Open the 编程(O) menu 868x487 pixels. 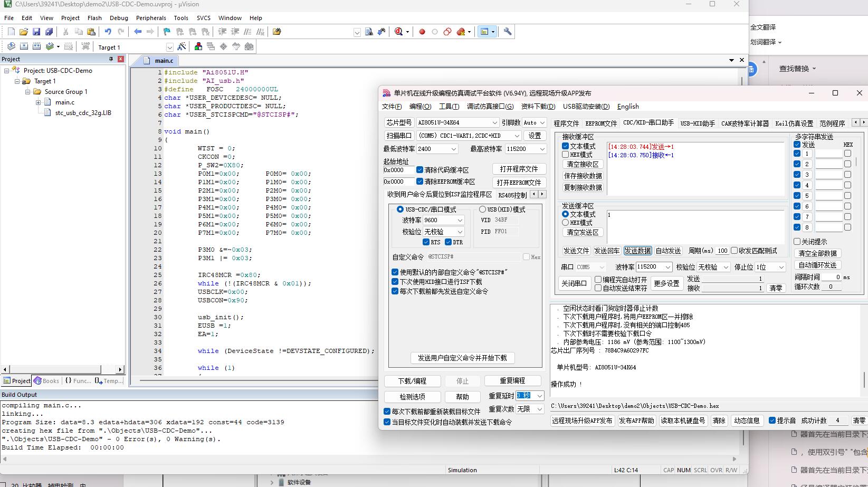coord(420,107)
